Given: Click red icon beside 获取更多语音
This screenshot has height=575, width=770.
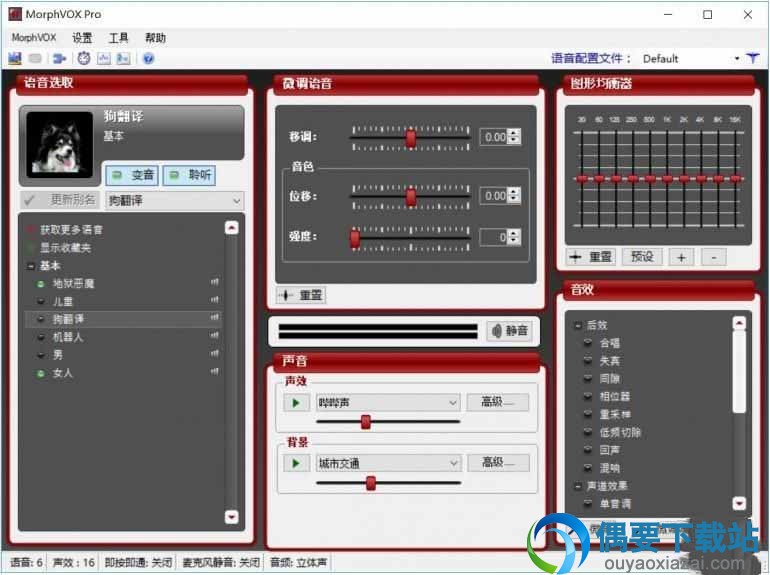Looking at the screenshot, I should (x=30, y=229).
